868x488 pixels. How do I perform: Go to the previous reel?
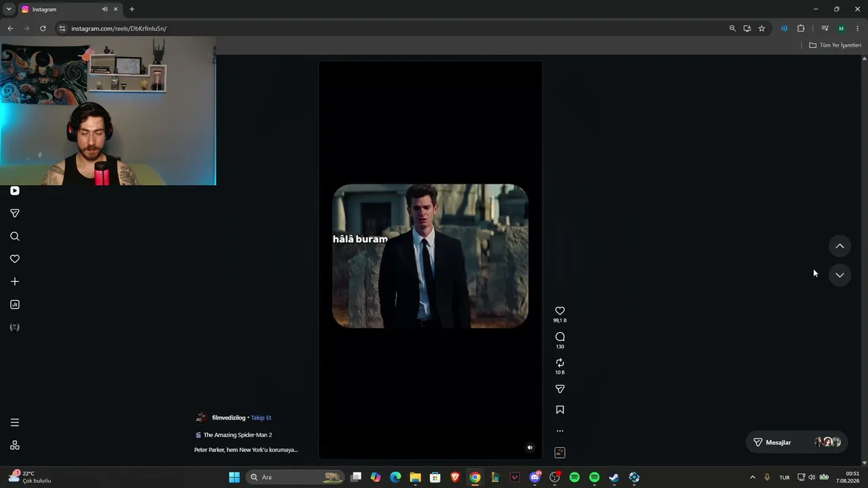point(840,246)
